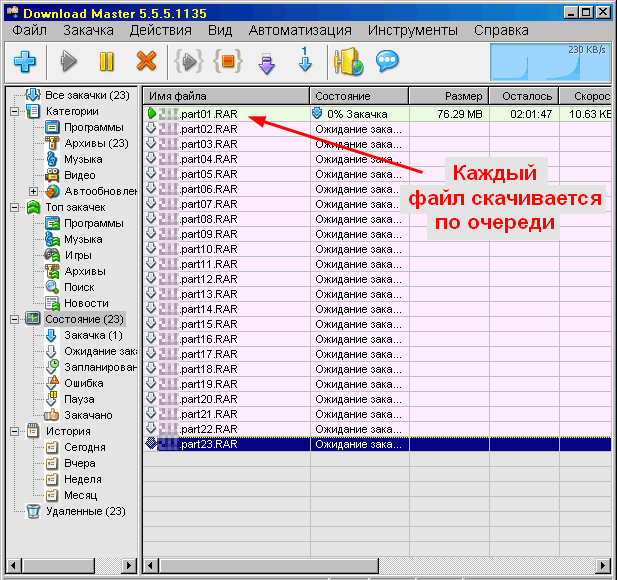The height and width of the screenshot is (580, 617).
Task: Select the Ошибка state filter
Action: click(x=84, y=383)
